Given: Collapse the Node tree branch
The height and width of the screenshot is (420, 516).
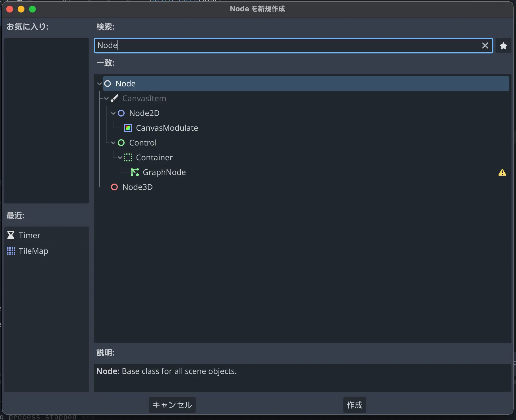Looking at the screenshot, I should pos(100,84).
